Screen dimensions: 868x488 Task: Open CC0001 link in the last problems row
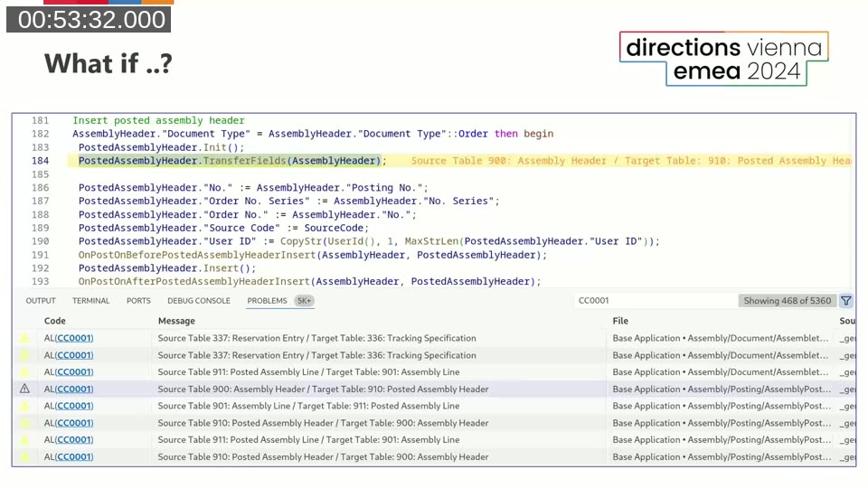coord(74,457)
